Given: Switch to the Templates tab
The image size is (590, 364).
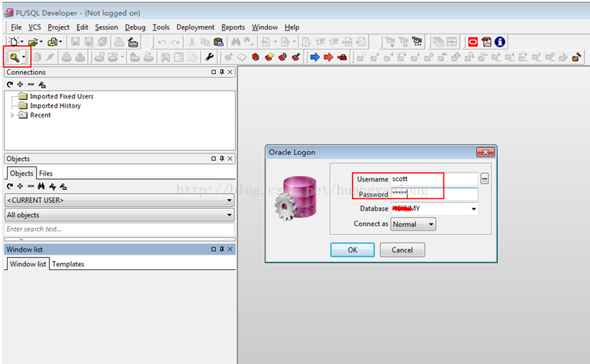Looking at the screenshot, I should [x=68, y=264].
